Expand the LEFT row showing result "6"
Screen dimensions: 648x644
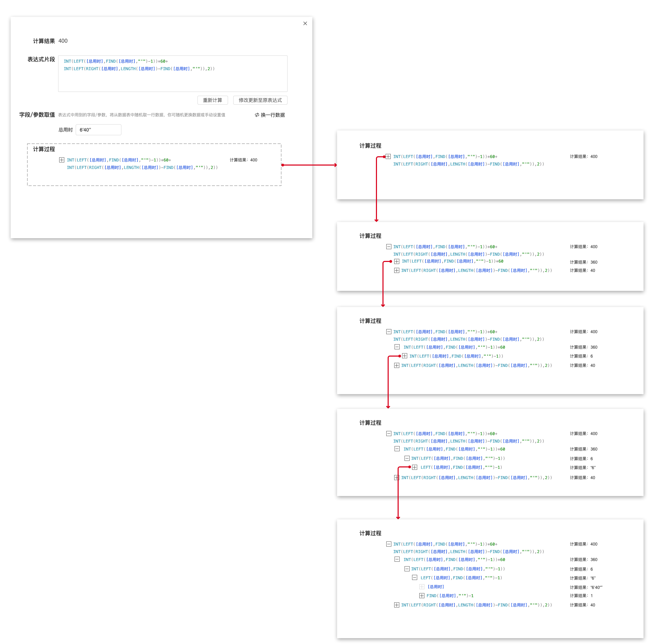[x=415, y=467]
